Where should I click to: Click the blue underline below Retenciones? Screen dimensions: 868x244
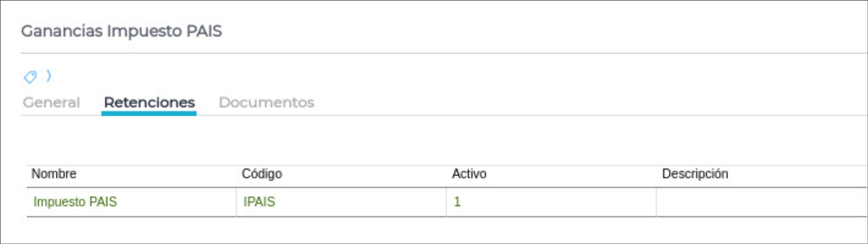149,113
